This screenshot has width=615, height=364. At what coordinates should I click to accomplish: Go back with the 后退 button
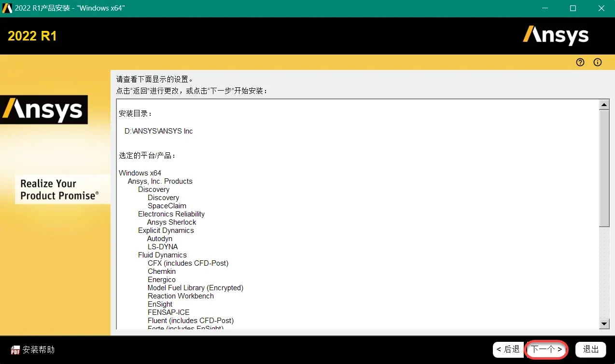[x=508, y=350]
